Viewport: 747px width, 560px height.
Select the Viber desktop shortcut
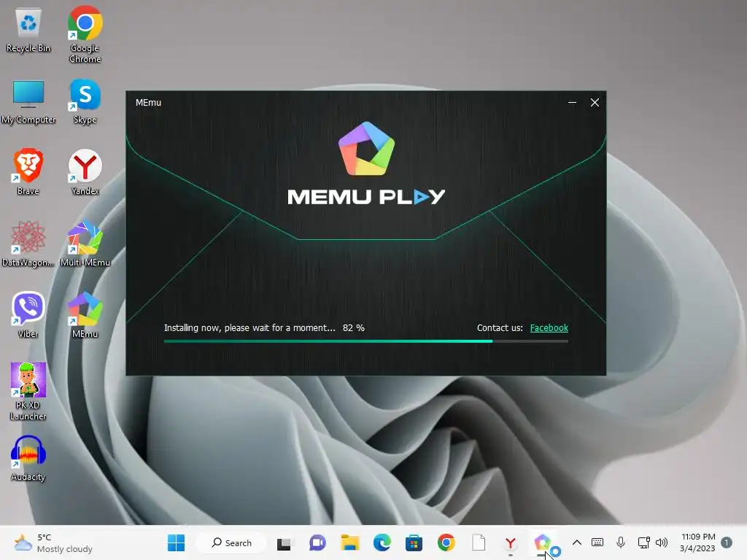pyautogui.click(x=28, y=315)
